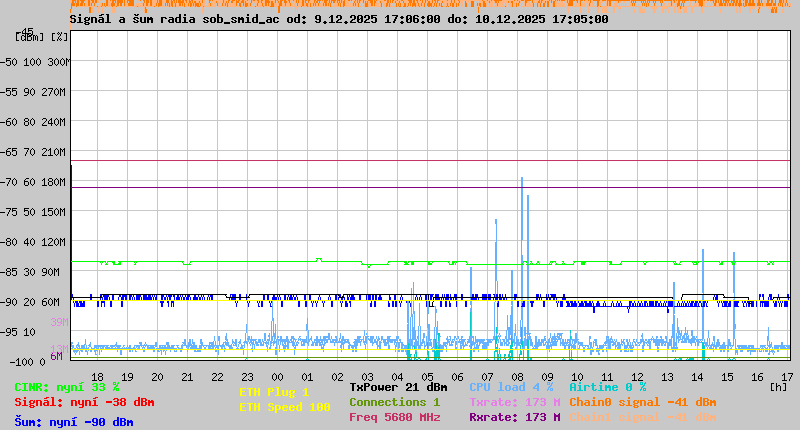
Task: Click hour label "08" on the time axis
Action: click(517, 377)
